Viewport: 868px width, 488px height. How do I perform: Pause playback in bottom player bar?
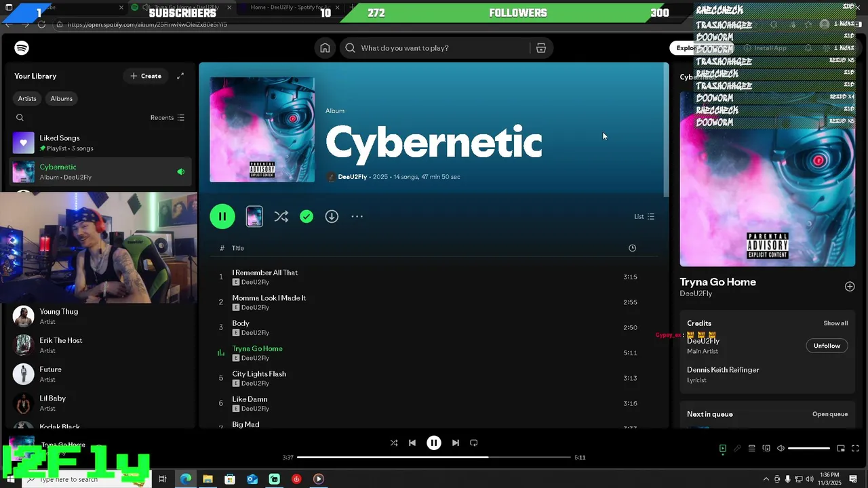434,443
